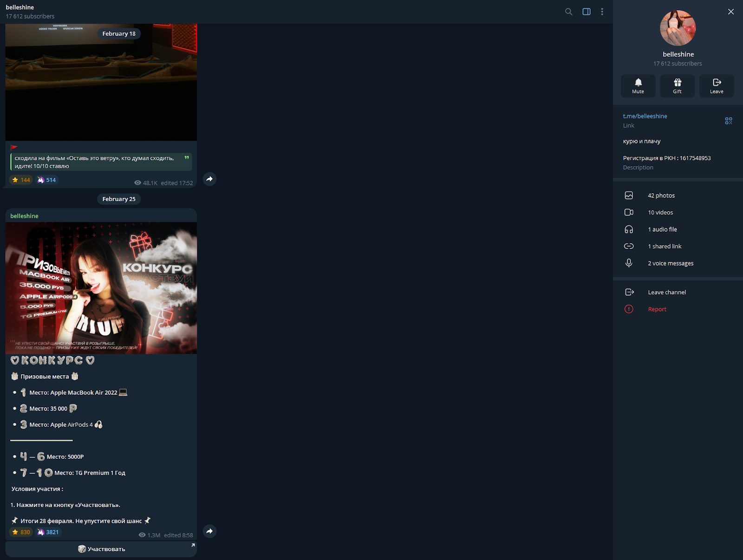
Task: Mute the belleshine channel notifications
Action: [x=638, y=86]
